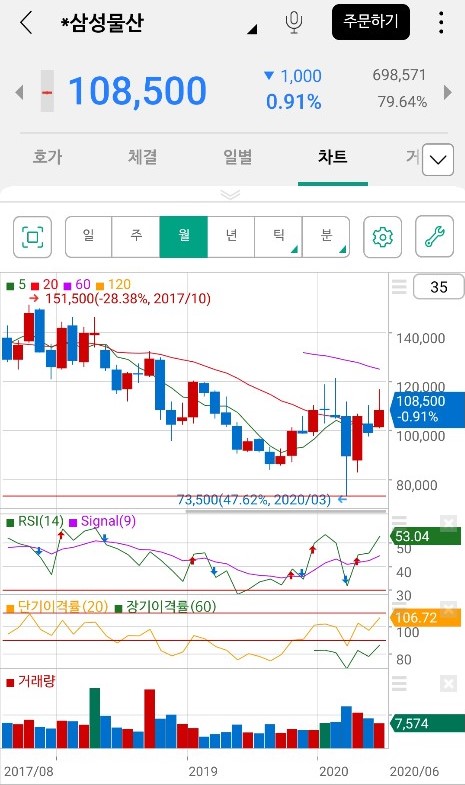Tap the volume value tag 7,574
The width and height of the screenshot is (465, 785).
click(425, 723)
